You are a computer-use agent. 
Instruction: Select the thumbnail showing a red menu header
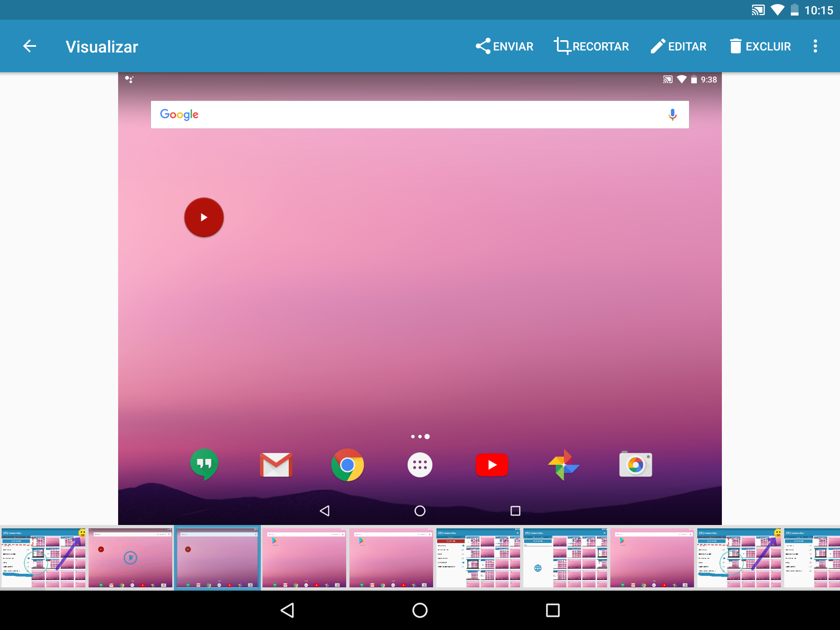478,558
